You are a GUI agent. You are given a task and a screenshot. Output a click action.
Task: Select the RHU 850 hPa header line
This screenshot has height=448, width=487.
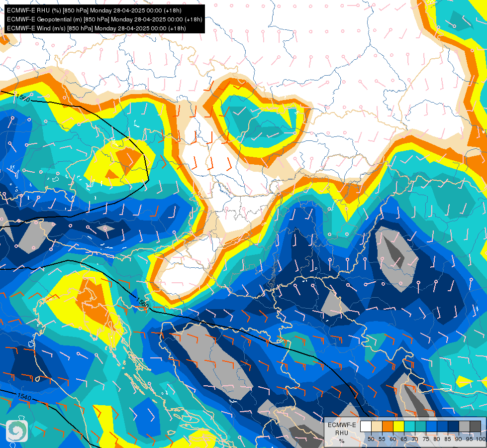(94, 10)
